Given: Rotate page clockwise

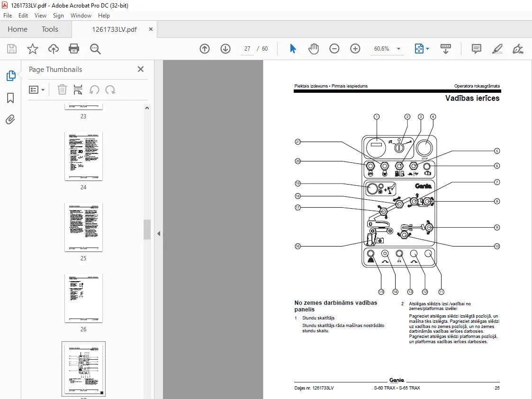Looking at the screenshot, I should coord(110,90).
